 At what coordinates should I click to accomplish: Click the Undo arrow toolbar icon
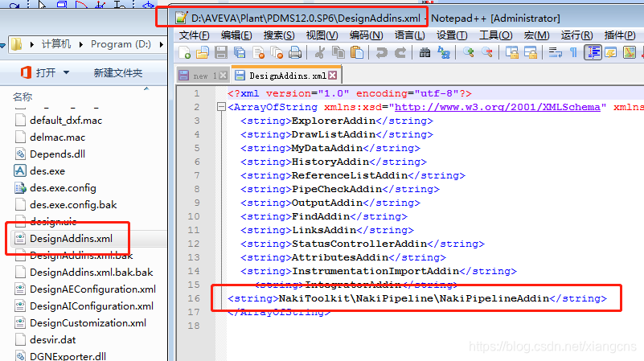[x=380, y=53]
